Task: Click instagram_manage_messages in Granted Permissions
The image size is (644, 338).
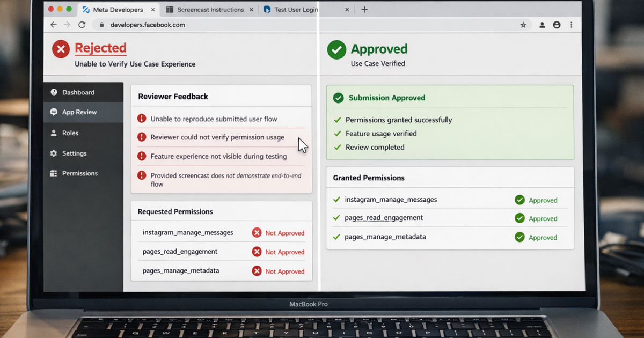Action: tap(391, 200)
